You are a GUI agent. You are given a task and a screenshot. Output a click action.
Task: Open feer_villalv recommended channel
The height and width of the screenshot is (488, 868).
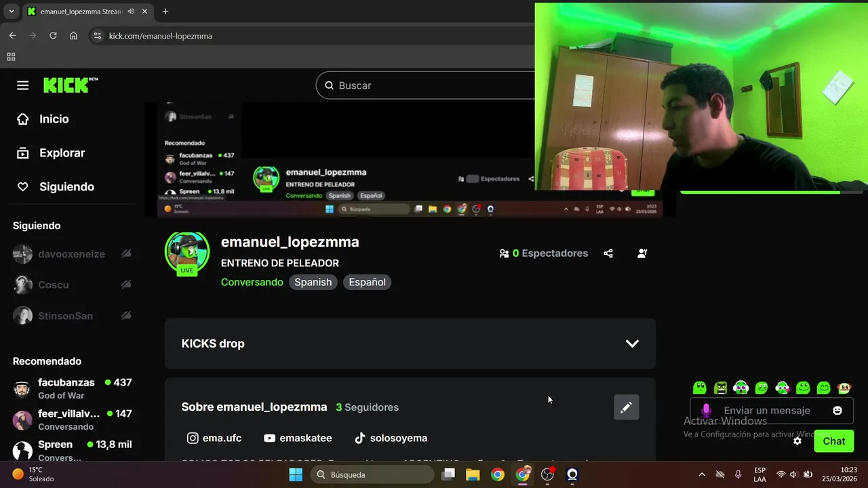click(73, 420)
